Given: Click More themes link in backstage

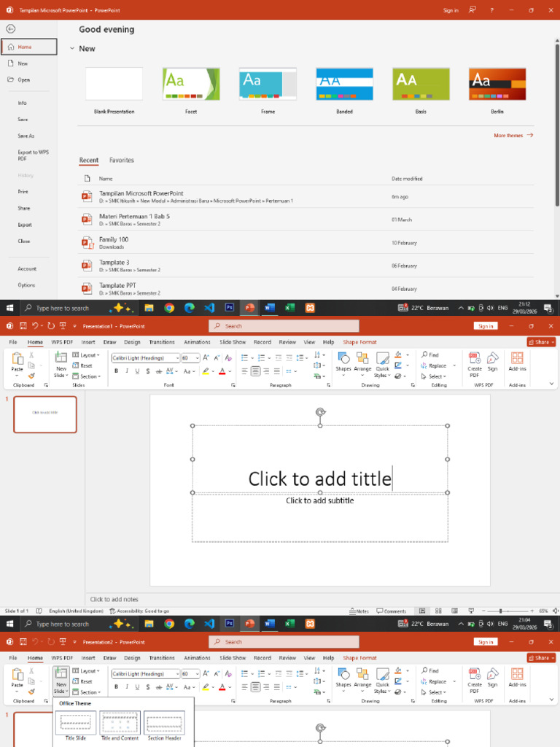Looking at the screenshot, I should (x=513, y=135).
